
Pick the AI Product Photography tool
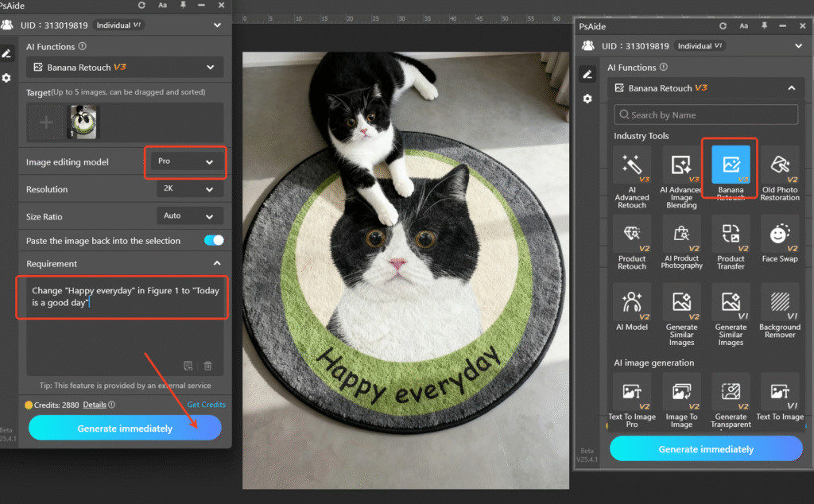(x=681, y=241)
